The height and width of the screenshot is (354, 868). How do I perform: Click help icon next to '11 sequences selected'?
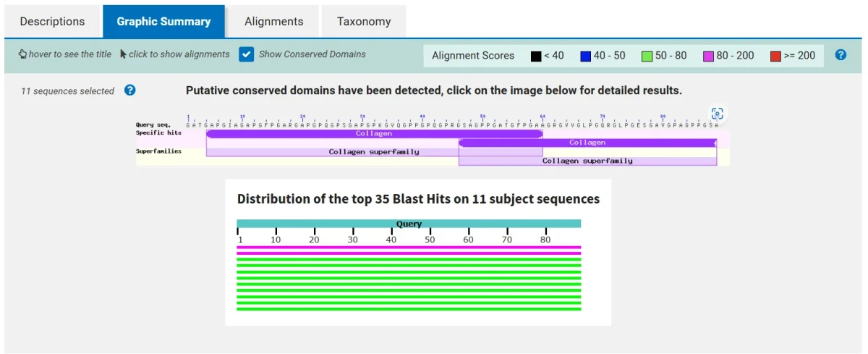point(130,90)
